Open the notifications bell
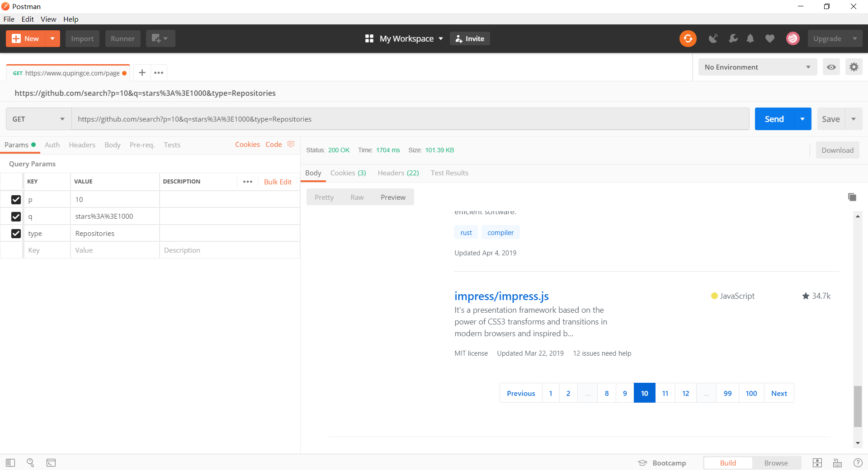This screenshot has width=868, height=470. (x=750, y=39)
